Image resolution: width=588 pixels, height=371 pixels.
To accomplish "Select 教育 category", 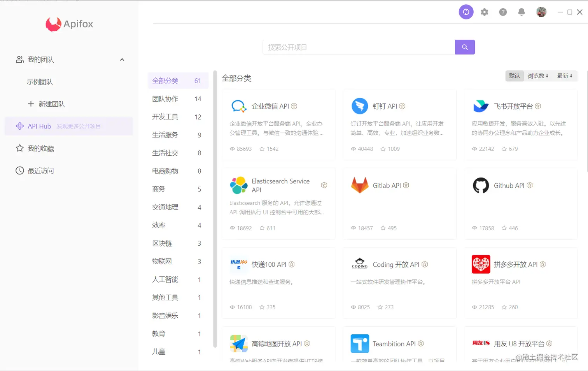I will tap(178, 334).
